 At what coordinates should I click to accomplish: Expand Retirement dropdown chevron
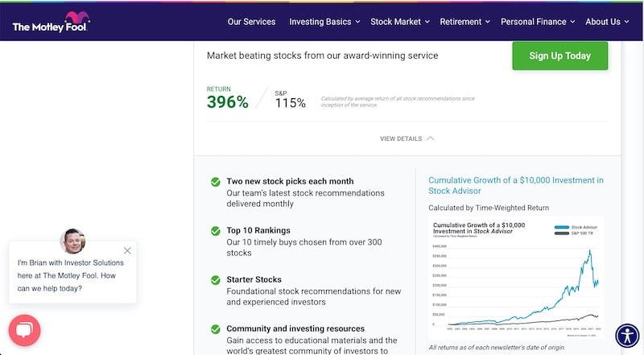coord(488,22)
